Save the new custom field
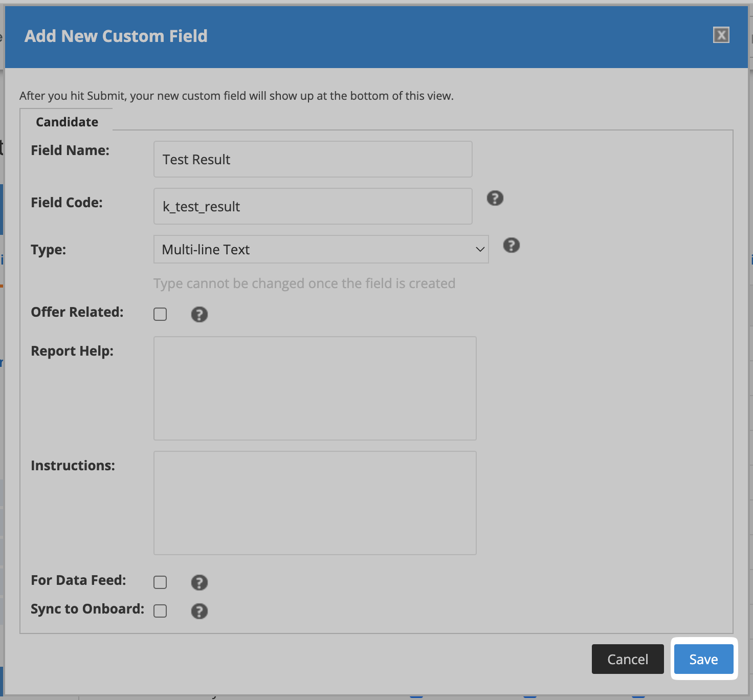The width and height of the screenshot is (753, 700). pyautogui.click(x=703, y=659)
